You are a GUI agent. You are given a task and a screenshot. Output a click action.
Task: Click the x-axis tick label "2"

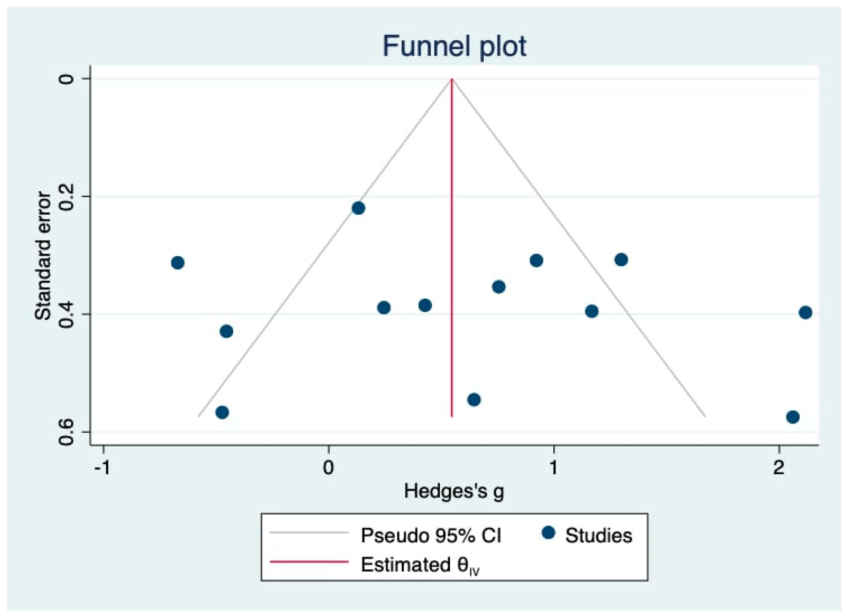tap(779, 468)
